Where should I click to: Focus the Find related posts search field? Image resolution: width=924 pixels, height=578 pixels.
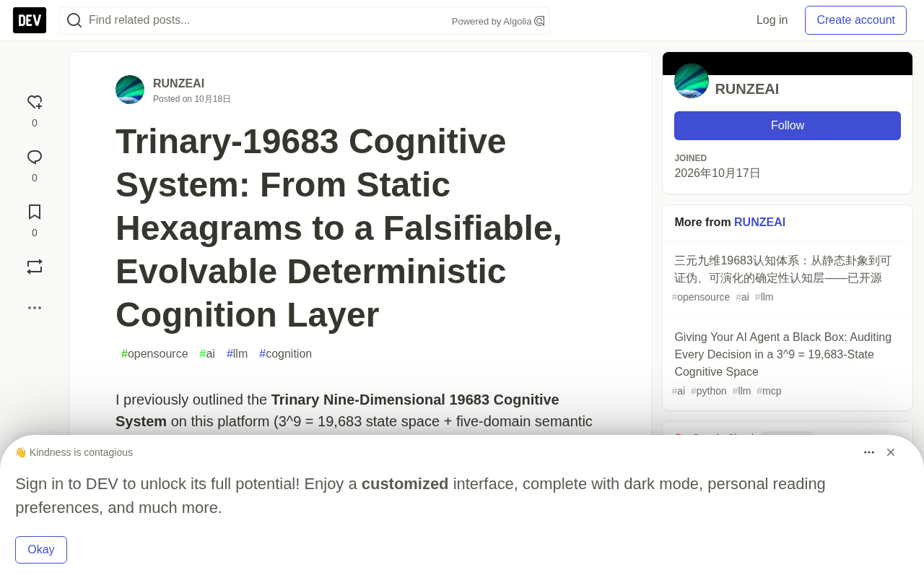point(267,20)
